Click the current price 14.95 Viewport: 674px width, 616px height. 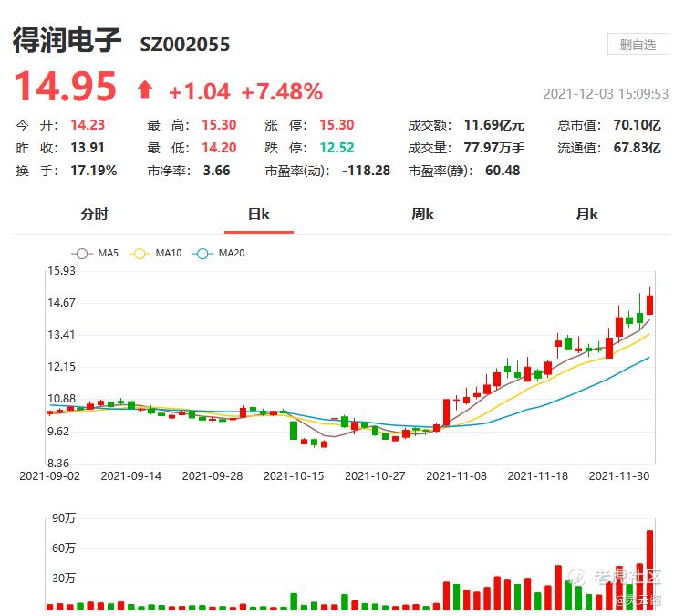coord(66,86)
